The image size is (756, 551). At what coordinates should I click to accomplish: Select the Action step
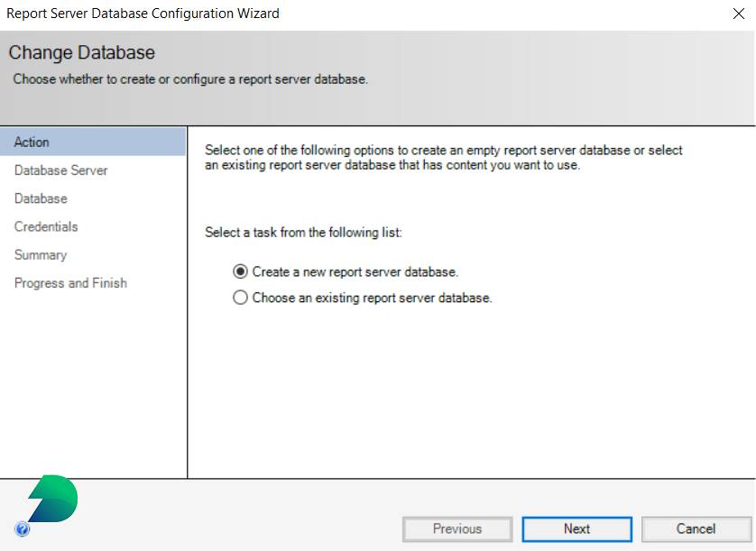[x=32, y=142]
